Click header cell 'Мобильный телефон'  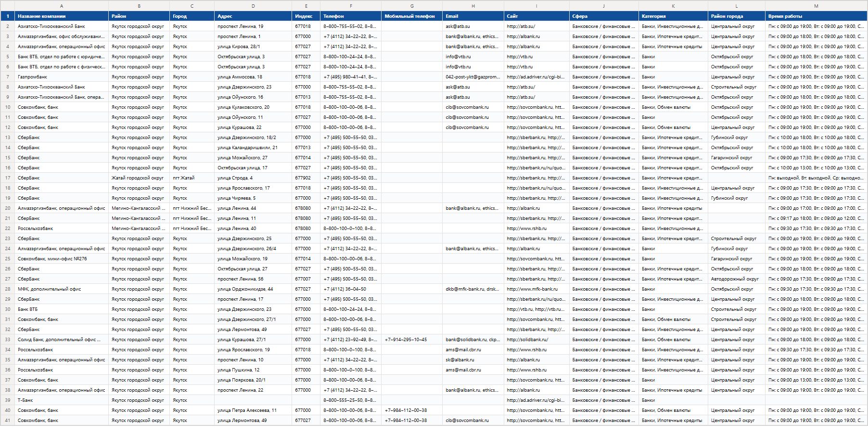(x=412, y=16)
